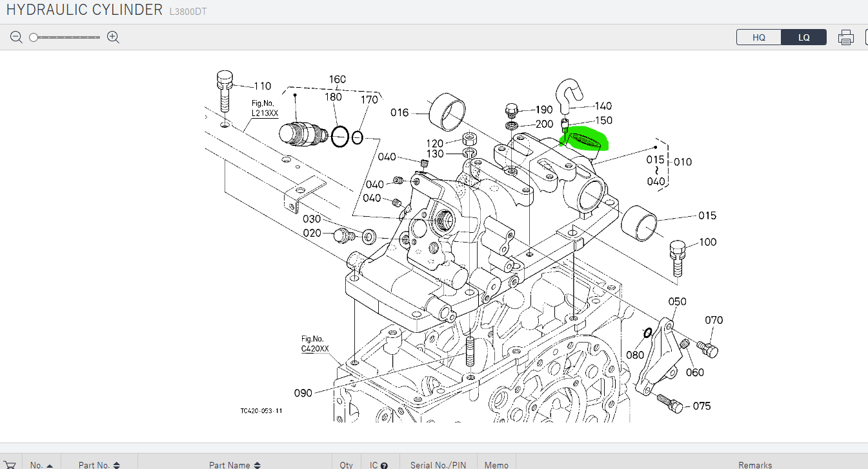Sort table by Part No. column
This screenshot has width=868, height=469.
tap(99, 465)
